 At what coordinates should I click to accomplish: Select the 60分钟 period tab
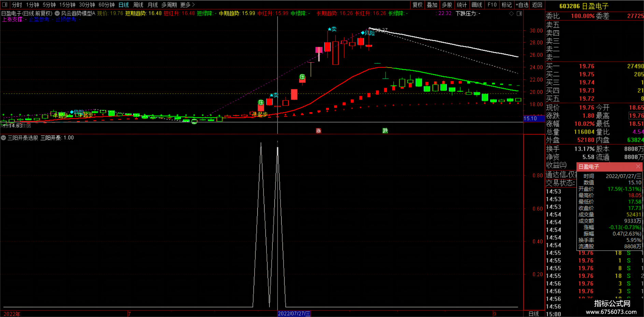(106, 5)
